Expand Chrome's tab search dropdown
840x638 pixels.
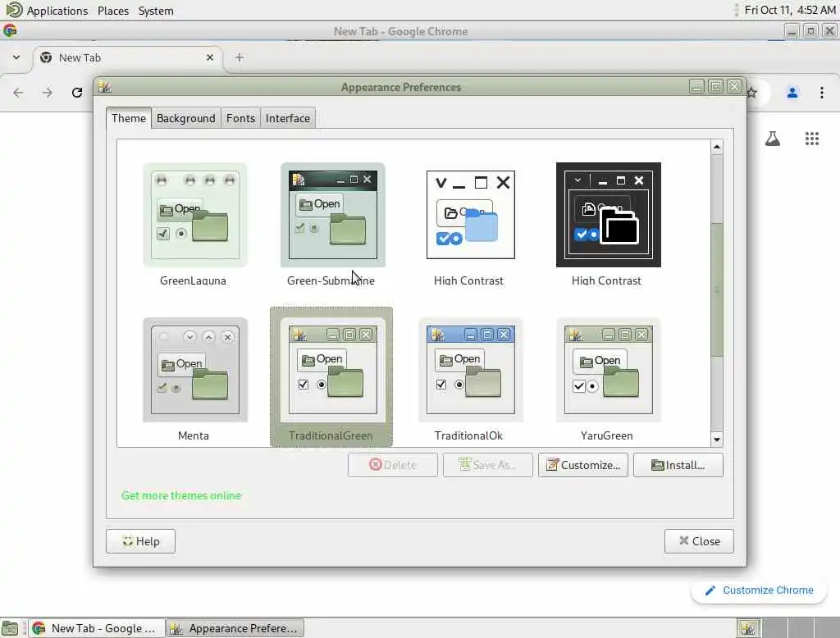(x=16, y=57)
